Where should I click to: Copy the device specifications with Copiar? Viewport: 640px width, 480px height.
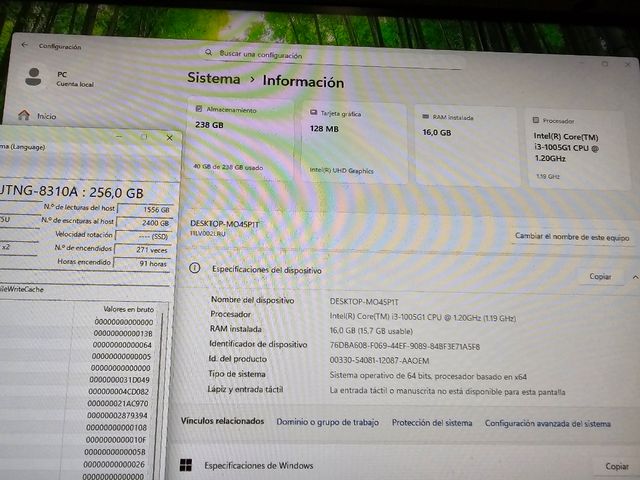pyautogui.click(x=600, y=276)
